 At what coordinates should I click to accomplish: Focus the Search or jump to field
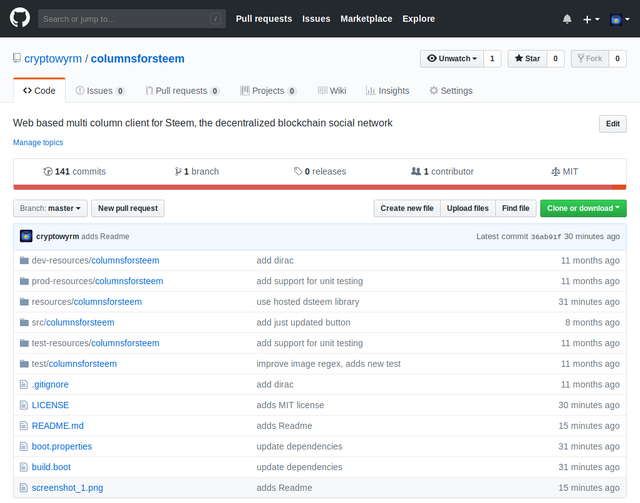pyautogui.click(x=131, y=19)
